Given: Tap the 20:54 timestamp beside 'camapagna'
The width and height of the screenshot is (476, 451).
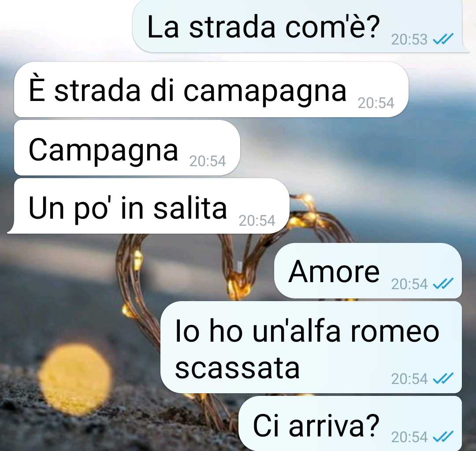Looking at the screenshot, I should click(x=376, y=103).
